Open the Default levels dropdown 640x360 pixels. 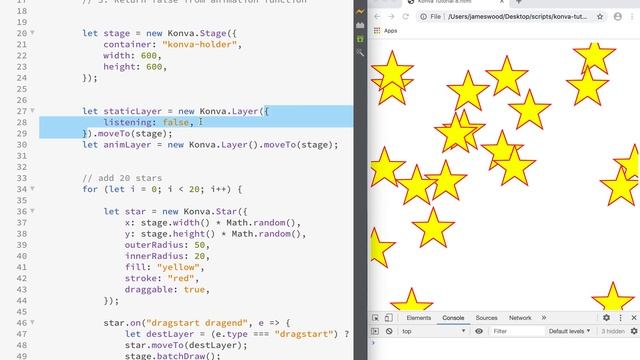pos(569,331)
